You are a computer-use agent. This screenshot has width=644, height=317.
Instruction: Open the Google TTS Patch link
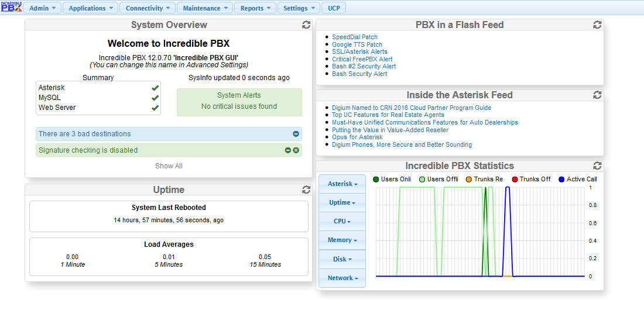[x=357, y=44]
